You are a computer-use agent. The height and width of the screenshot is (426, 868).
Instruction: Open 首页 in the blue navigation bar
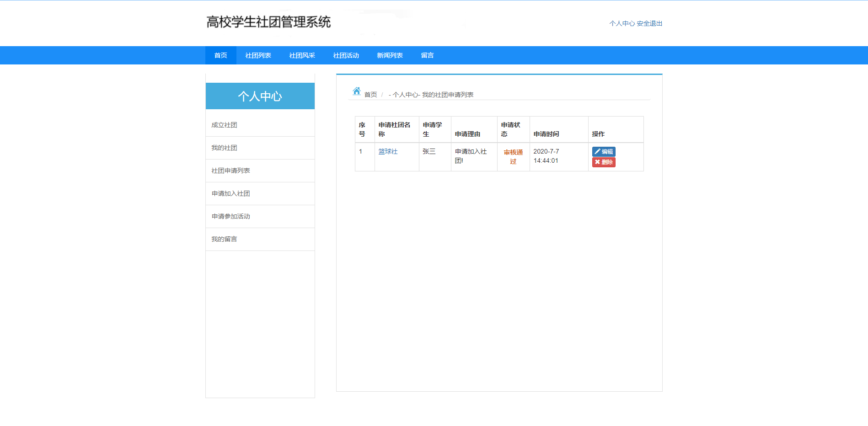point(220,55)
